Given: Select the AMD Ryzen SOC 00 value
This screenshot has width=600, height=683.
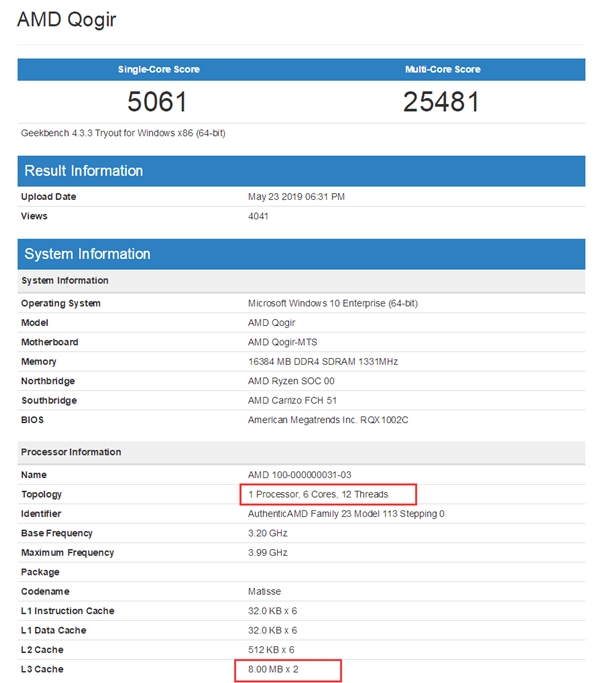Looking at the screenshot, I should [291, 381].
